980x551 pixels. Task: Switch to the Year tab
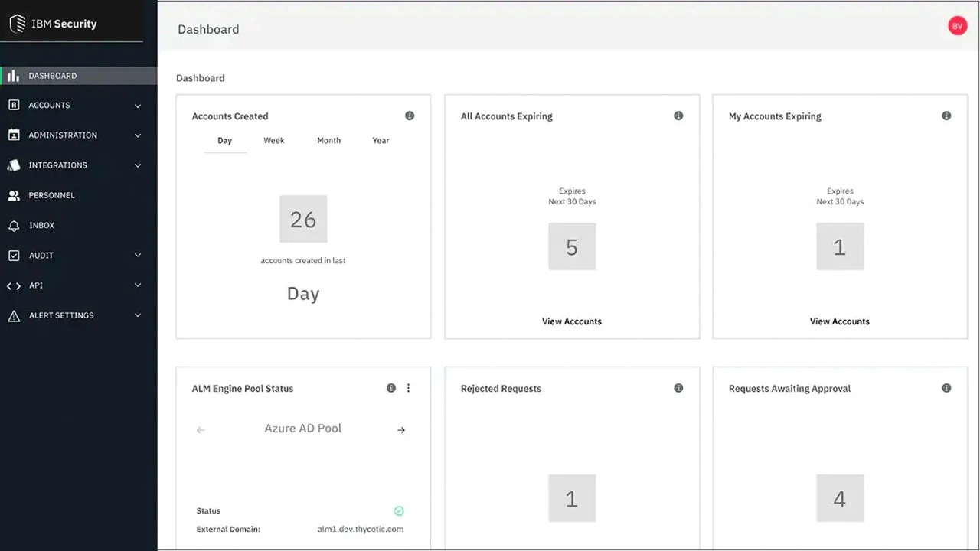381,140
